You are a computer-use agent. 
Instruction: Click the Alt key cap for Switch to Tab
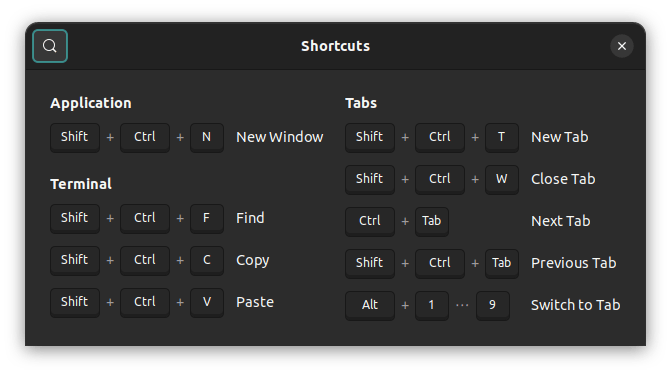tap(370, 305)
